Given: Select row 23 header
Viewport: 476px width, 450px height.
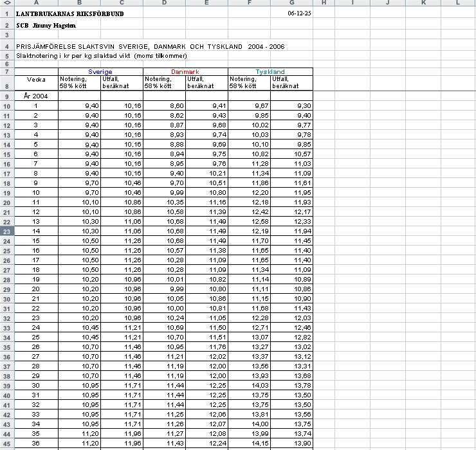Looking at the screenshot, I should pos(7,231).
